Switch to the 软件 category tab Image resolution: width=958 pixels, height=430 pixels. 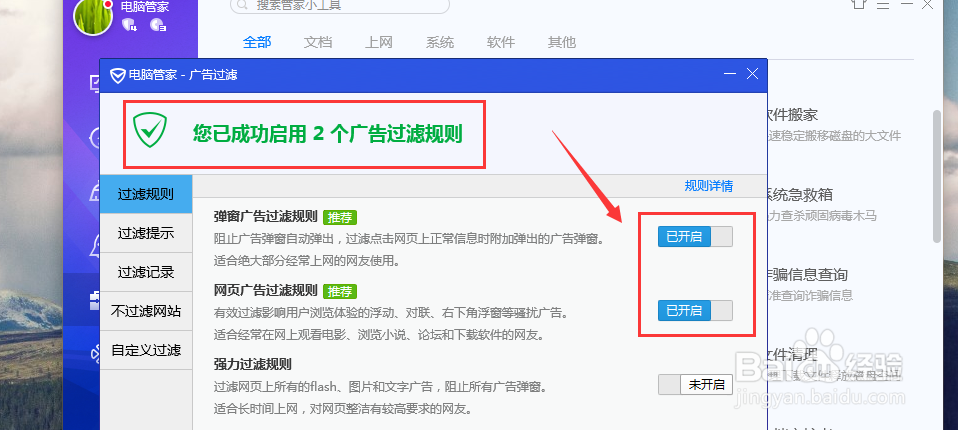[501, 42]
